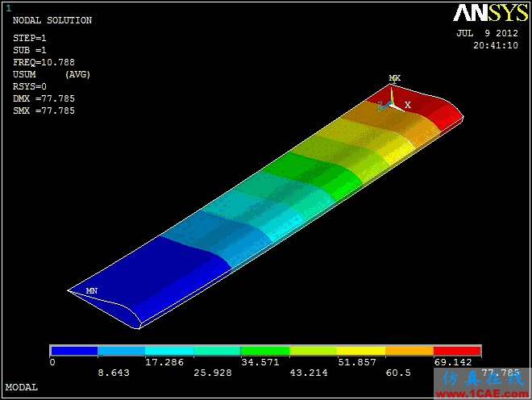
Task: Select the cyan legend swatch above 17.286
Action: tap(169, 351)
